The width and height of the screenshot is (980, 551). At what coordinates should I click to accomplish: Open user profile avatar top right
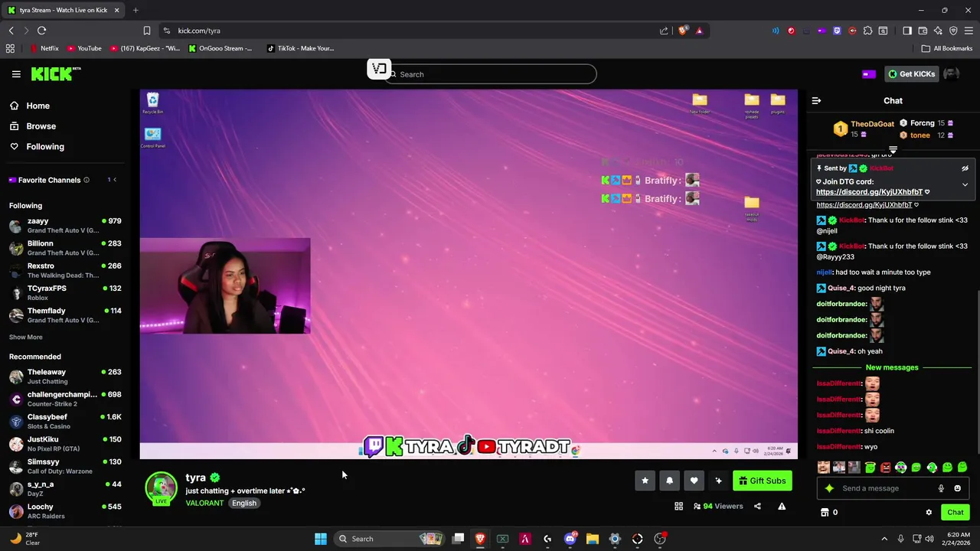coord(951,74)
